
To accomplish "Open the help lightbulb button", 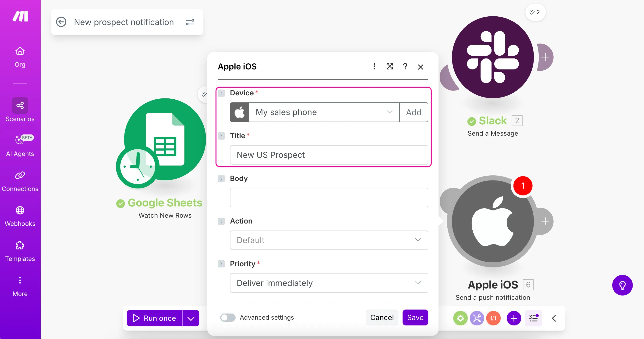I will (622, 285).
